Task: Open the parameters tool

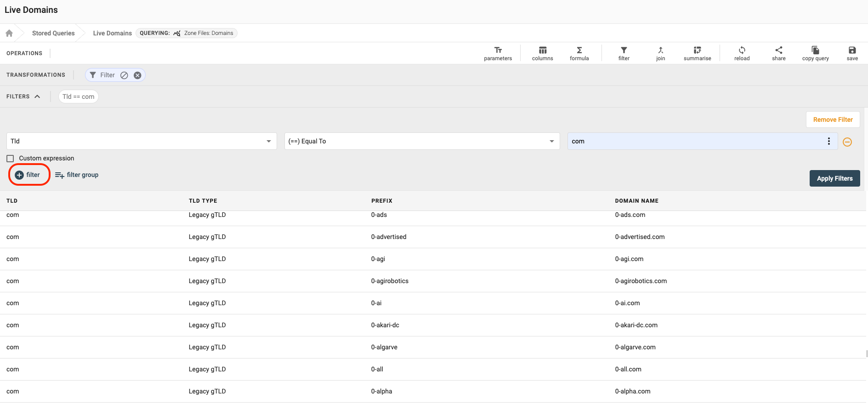Action: click(498, 53)
